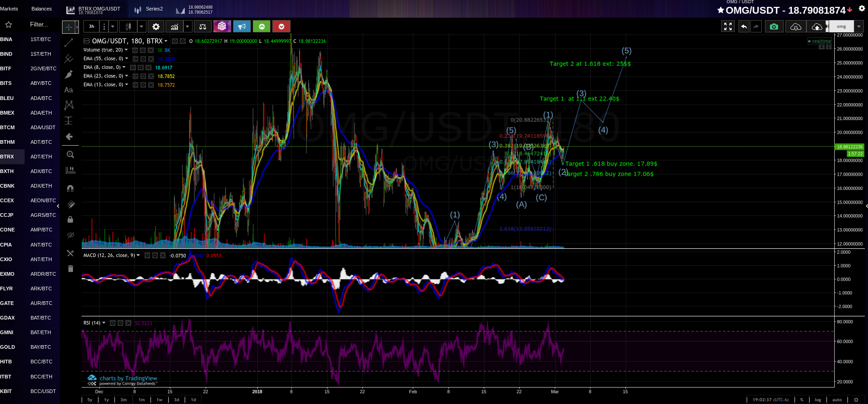Open chart properties gear in toolbar
The height and width of the screenshot is (404, 868).
click(156, 26)
